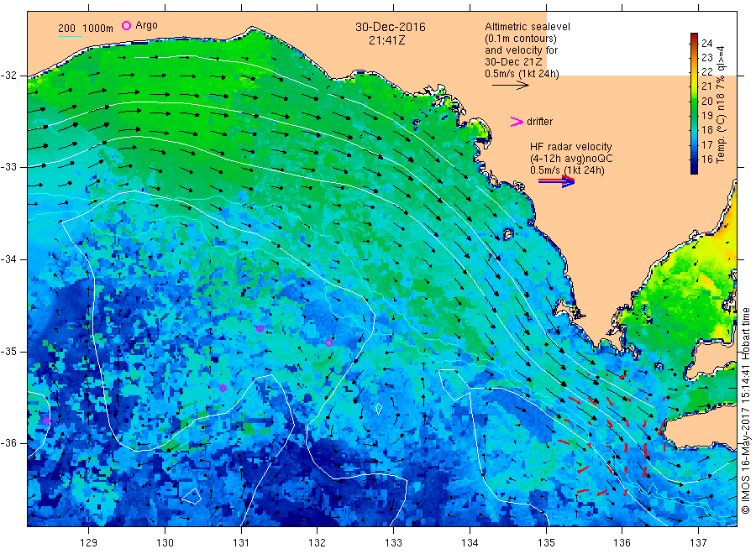Click longitude label 129 on bottom axis

(89, 542)
